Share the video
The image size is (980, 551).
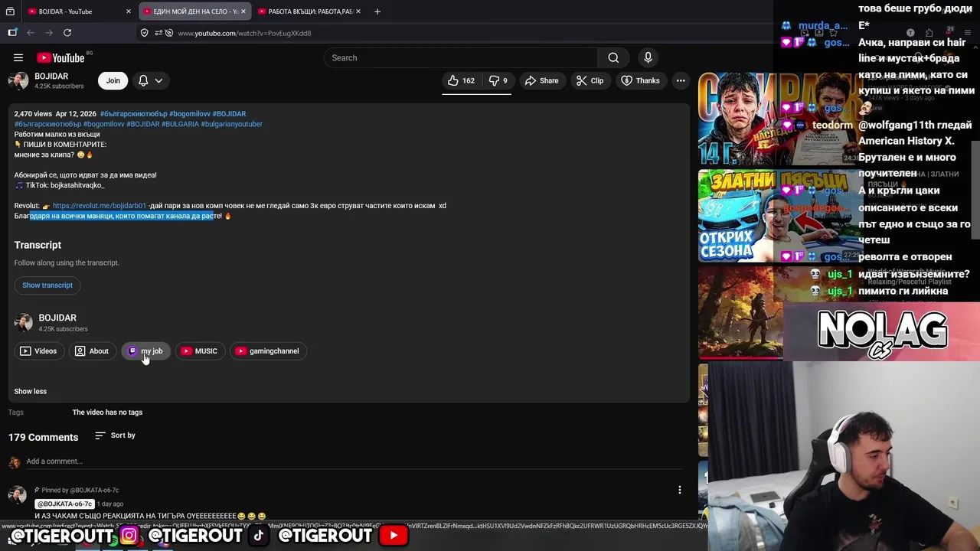point(541,80)
